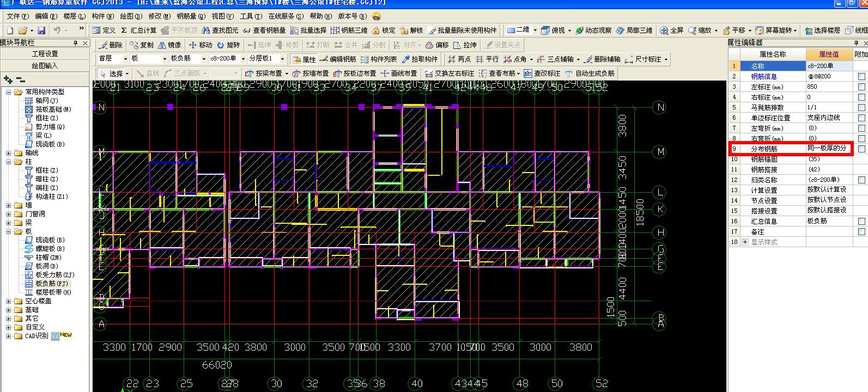Tick the 单边标注位置 row checkbox
This screenshot has height=392, width=868.
(x=861, y=118)
